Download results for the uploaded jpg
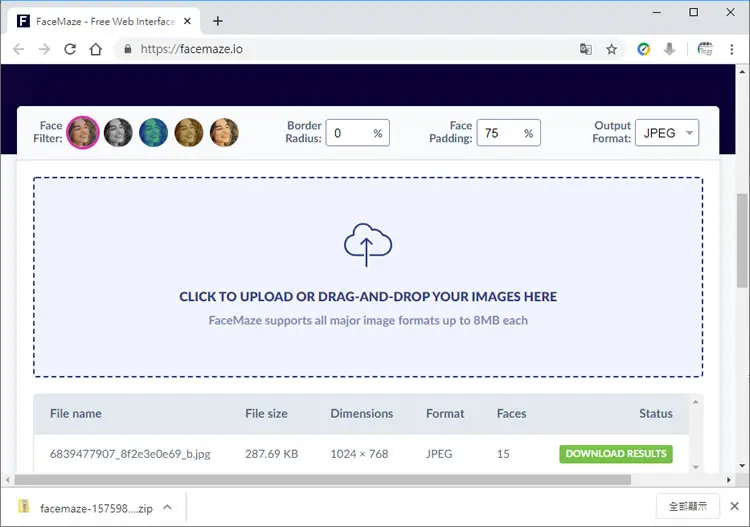The image size is (750, 527). (616, 453)
